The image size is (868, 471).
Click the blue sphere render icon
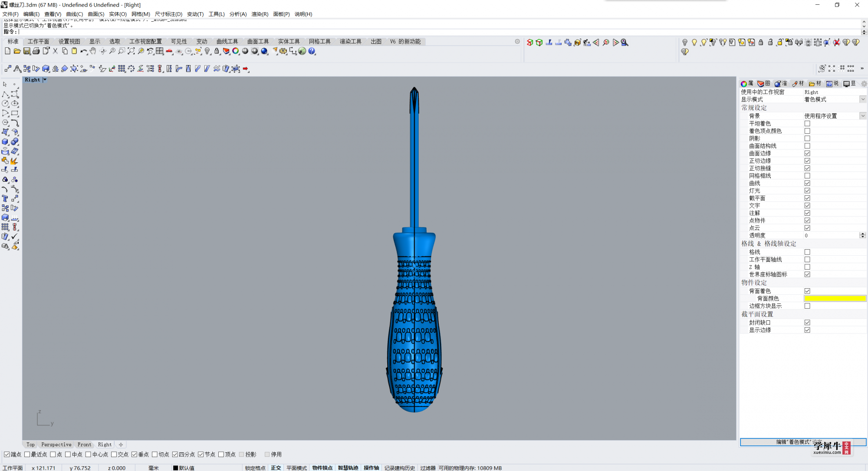click(x=264, y=51)
